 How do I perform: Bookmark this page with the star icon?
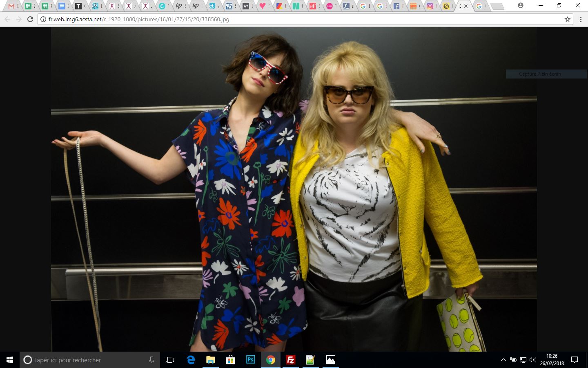(x=567, y=19)
